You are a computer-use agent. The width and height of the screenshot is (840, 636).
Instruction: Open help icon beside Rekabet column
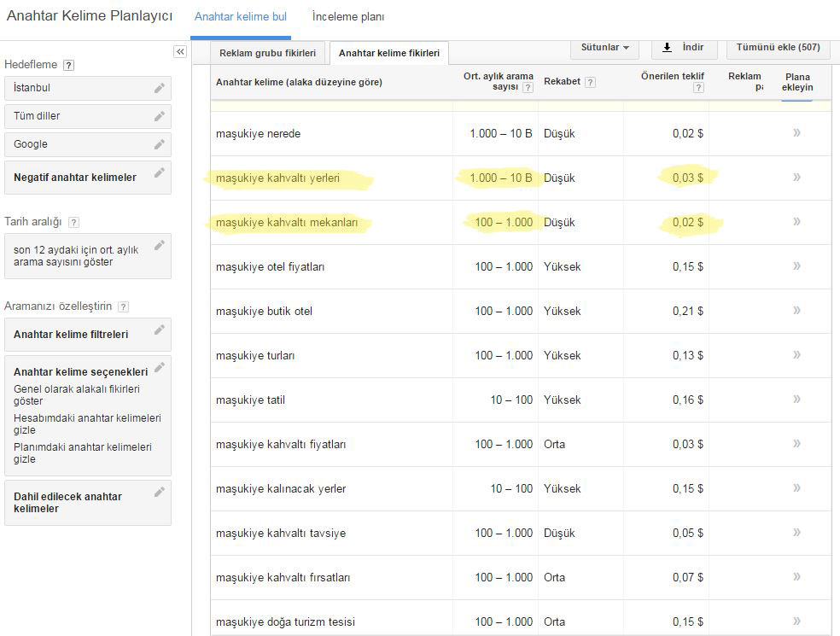[x=590, y=82]
